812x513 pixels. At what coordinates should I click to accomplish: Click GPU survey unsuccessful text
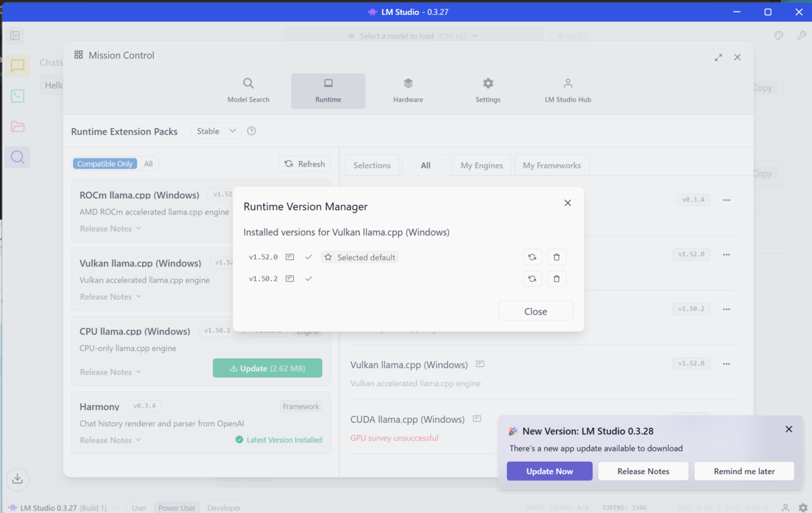click(394, 438)
